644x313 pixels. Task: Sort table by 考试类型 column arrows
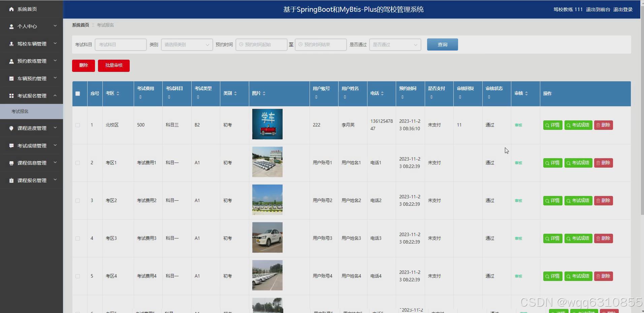[x=198, y=97]
